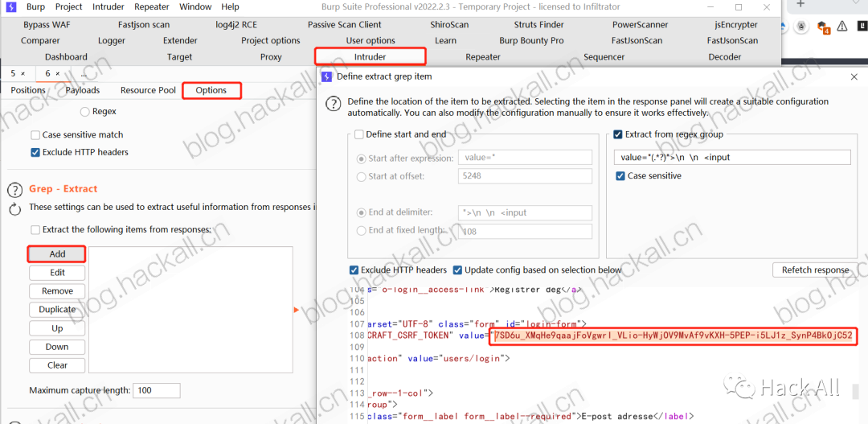Check Extract the following items from responses
The image size is (868, 424).
coord(35,229)
